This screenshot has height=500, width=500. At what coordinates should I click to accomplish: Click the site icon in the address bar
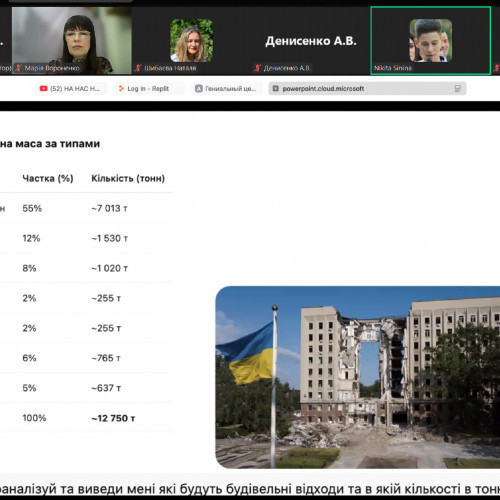point(276,89)
